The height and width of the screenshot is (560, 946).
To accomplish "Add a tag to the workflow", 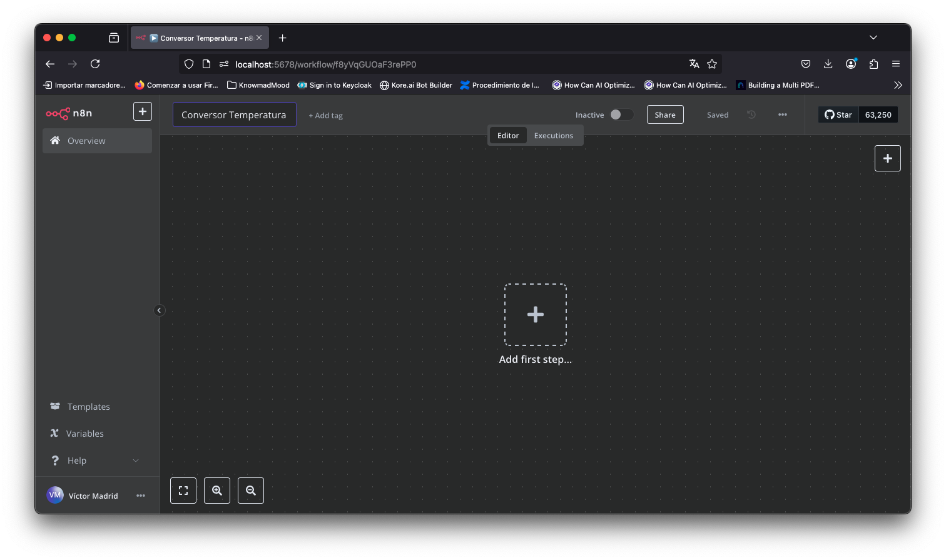I will (x=325, y=116).
